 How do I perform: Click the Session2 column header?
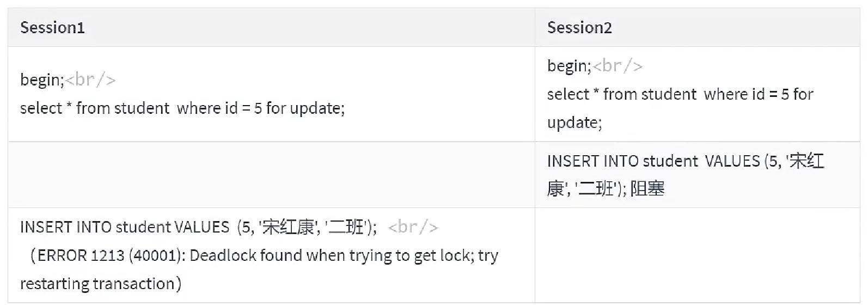579,28
